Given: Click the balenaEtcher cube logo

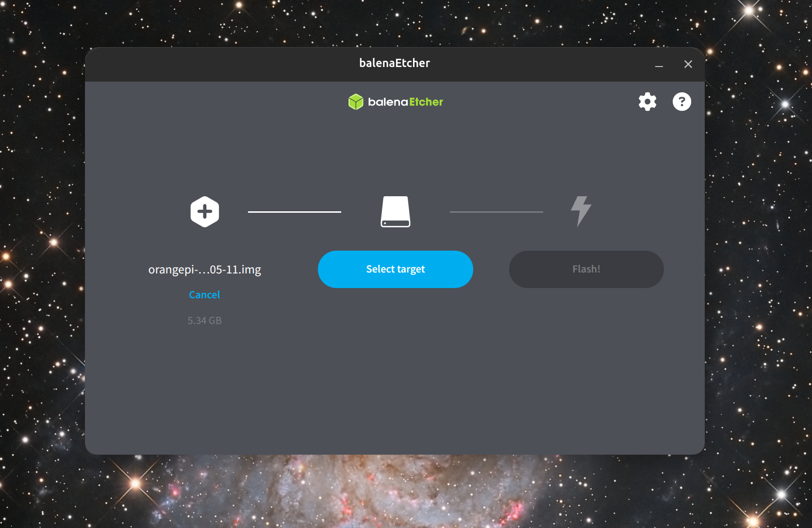Looking at the screenshot, I should (356, 102).
